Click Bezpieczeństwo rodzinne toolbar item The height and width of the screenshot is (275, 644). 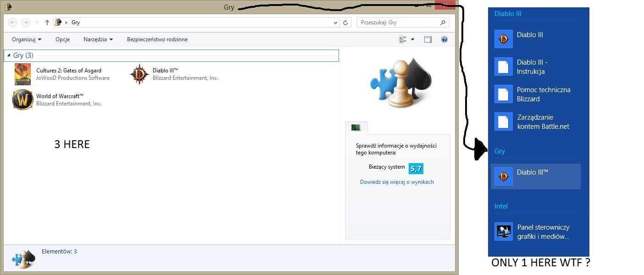pyautogui.click(x=157, y=39)
